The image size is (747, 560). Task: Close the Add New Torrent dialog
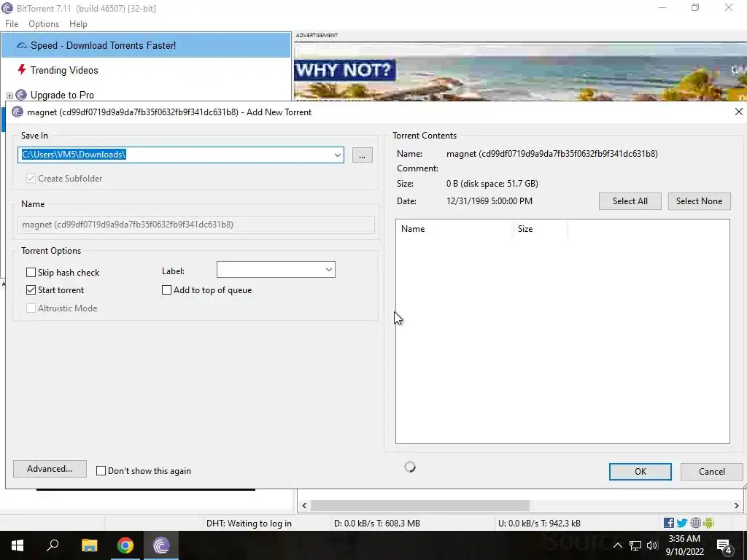tap(738, 112)
